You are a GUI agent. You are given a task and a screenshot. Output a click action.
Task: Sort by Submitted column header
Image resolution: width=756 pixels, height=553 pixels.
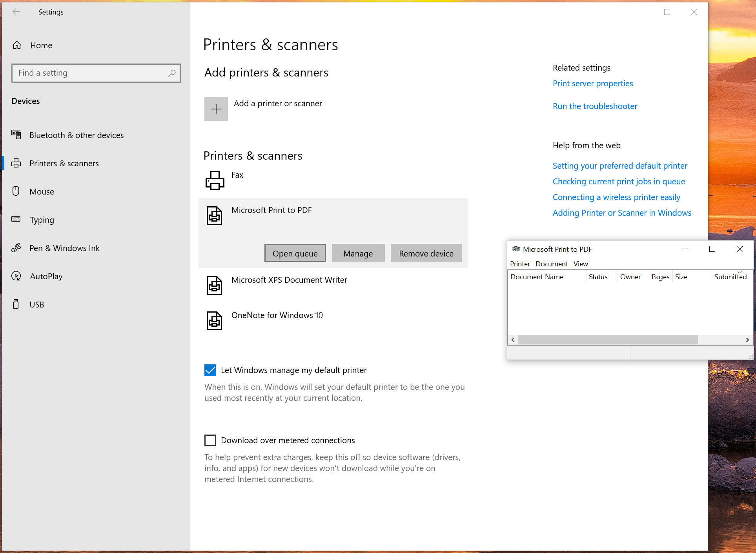click(732, 277)
